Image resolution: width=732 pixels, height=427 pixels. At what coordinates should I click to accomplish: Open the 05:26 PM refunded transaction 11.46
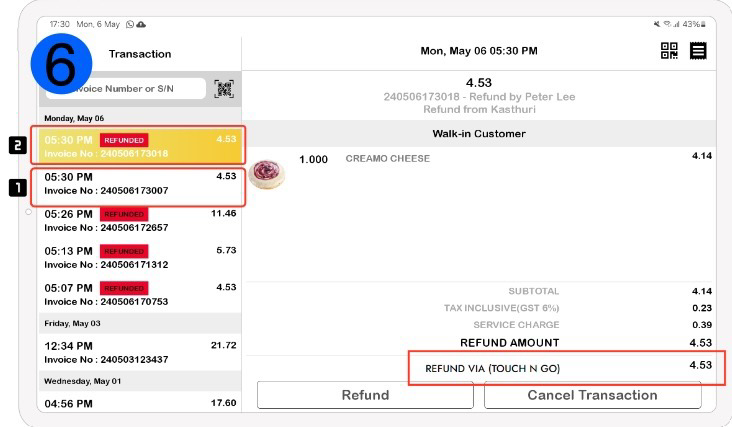(x=139, y=220)
